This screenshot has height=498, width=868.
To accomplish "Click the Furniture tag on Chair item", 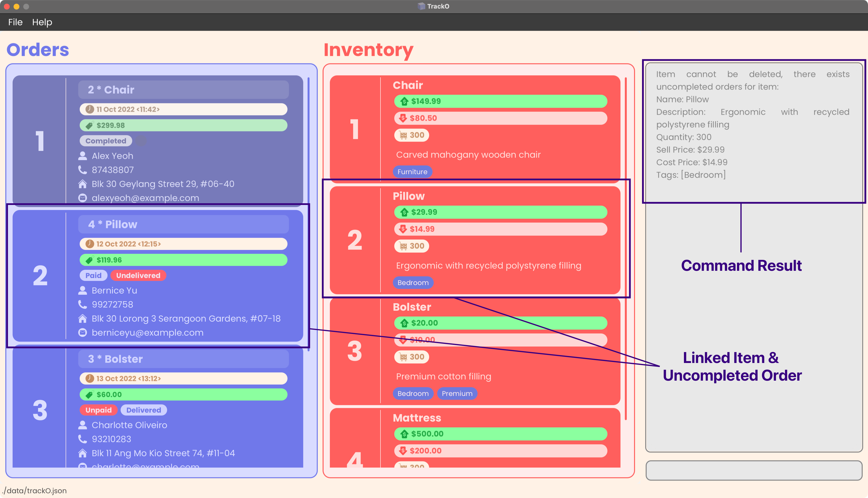I will (x=412, y=172).
